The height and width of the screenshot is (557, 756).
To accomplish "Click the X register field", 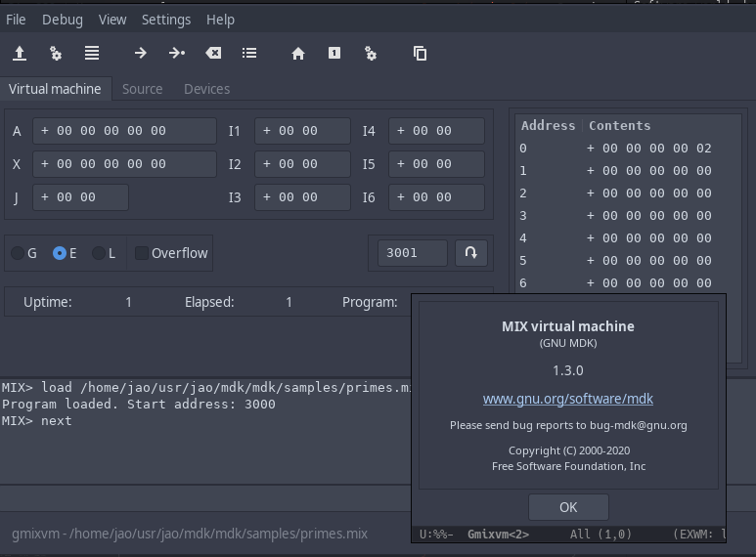I will (124, 164).
